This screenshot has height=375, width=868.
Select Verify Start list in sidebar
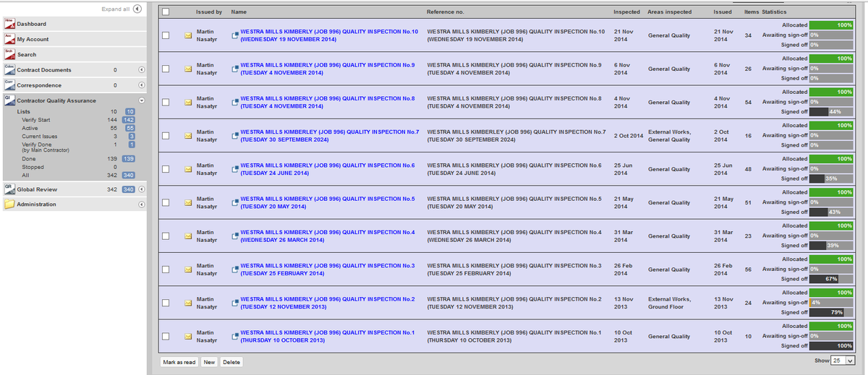[36, 120]
